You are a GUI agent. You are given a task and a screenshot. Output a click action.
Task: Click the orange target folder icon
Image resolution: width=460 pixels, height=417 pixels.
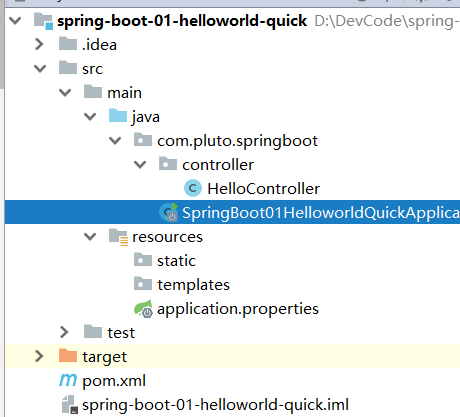(68, 356)
